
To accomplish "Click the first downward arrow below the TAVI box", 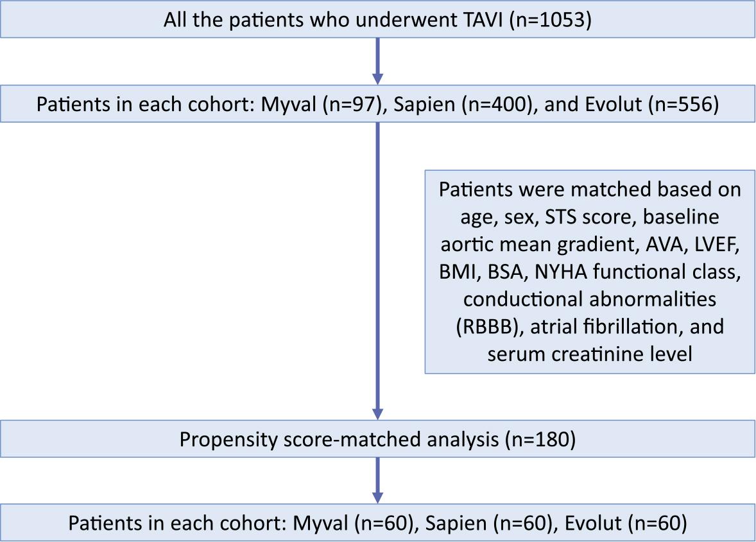I will click(377, 61).
